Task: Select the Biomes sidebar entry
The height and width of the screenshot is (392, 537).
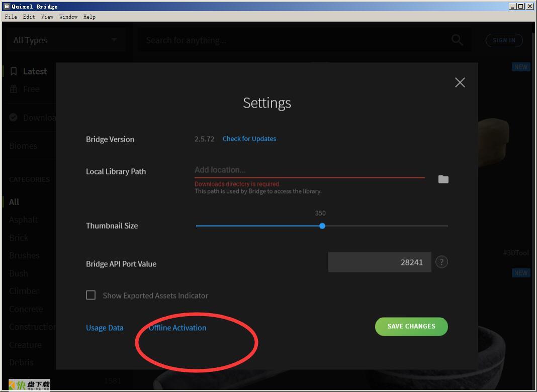Action: coord(23,146)
